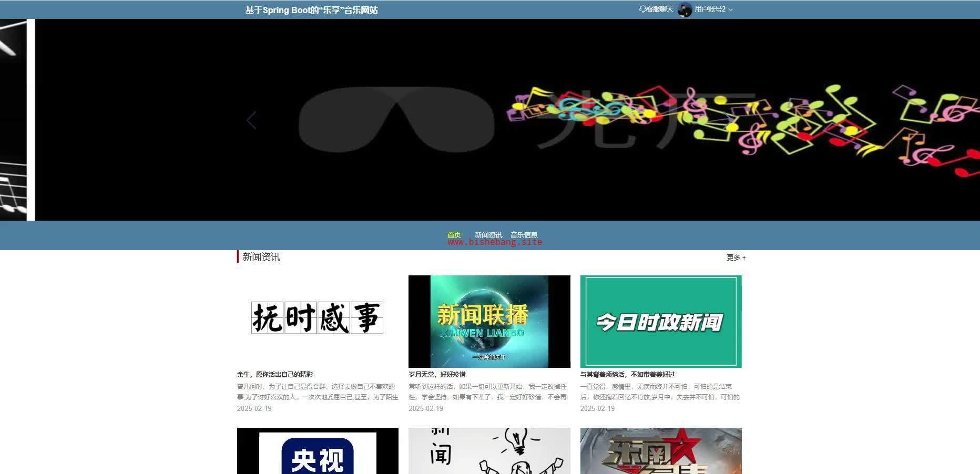Open the 新闻联播 news thumbnail
Screen dimensions: 980x474
click(489, 322)
